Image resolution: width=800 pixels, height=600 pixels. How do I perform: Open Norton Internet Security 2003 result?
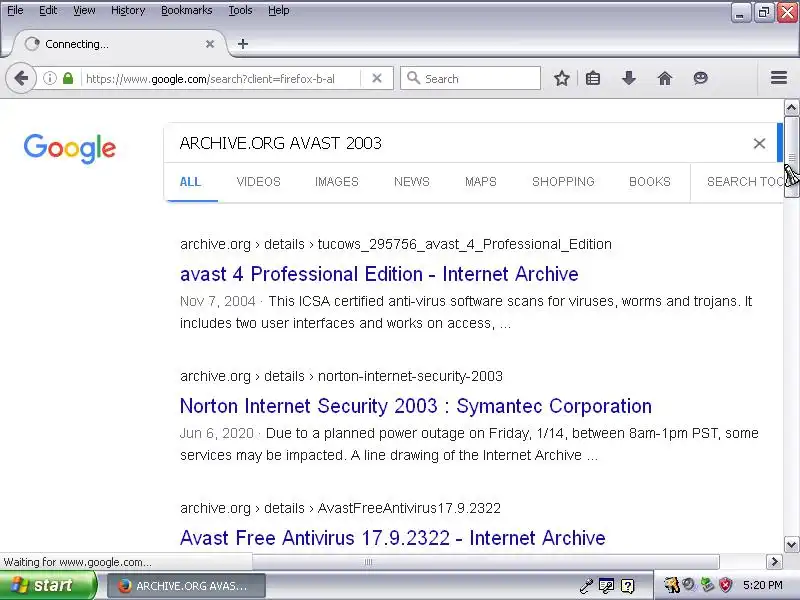pos(416,406)
